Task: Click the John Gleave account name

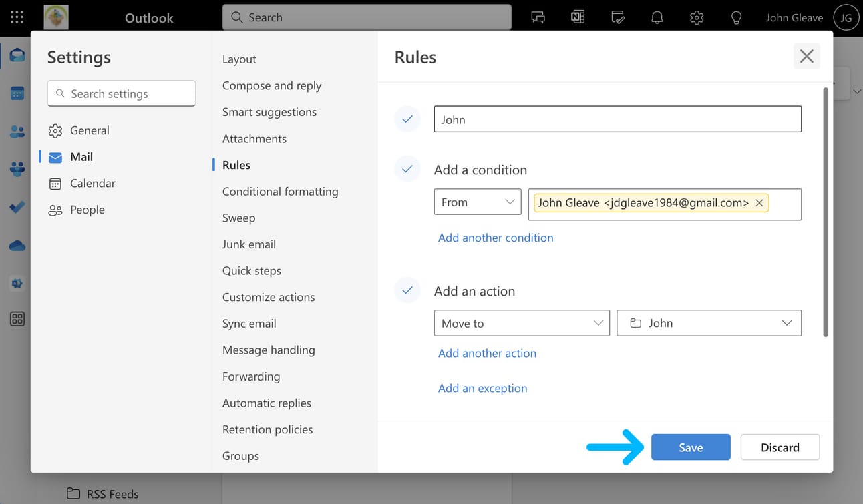Action: (794, 18)
